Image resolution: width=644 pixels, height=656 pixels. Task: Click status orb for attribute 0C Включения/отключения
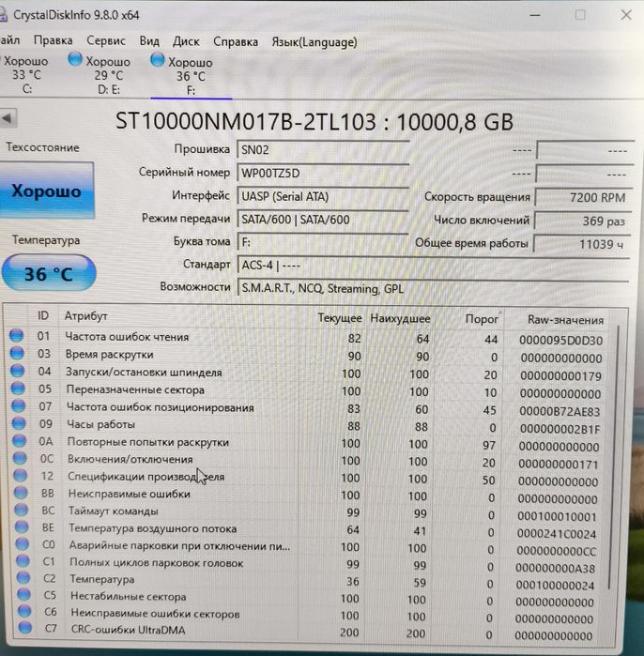click(x=20, y=458)
